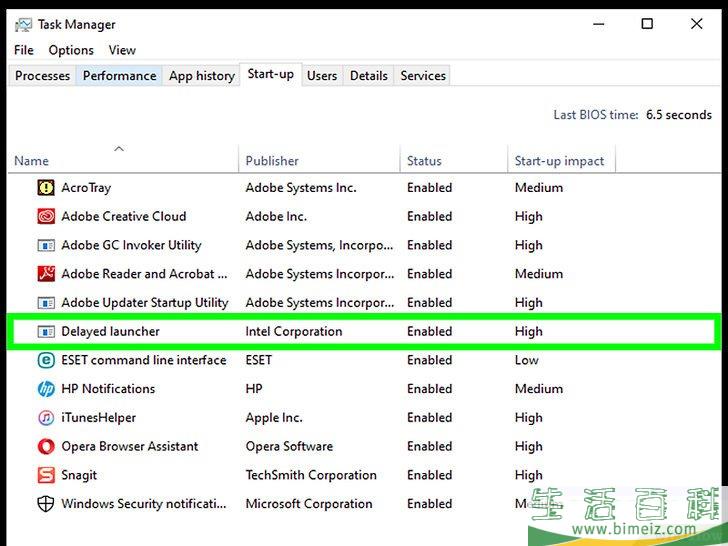
Task: Select ESET command line interface text
Action: pos(144,360)
